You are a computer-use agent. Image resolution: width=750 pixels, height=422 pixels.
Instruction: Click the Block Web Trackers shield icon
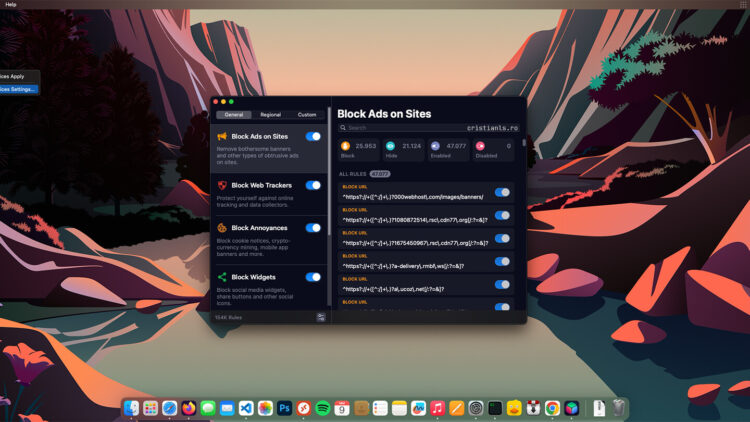click(222, 185)
